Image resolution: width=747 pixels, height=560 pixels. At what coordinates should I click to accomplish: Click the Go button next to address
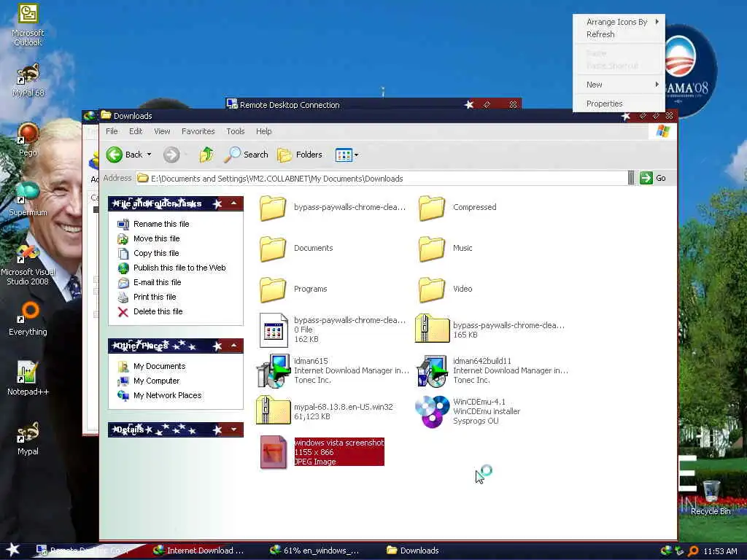653,178
